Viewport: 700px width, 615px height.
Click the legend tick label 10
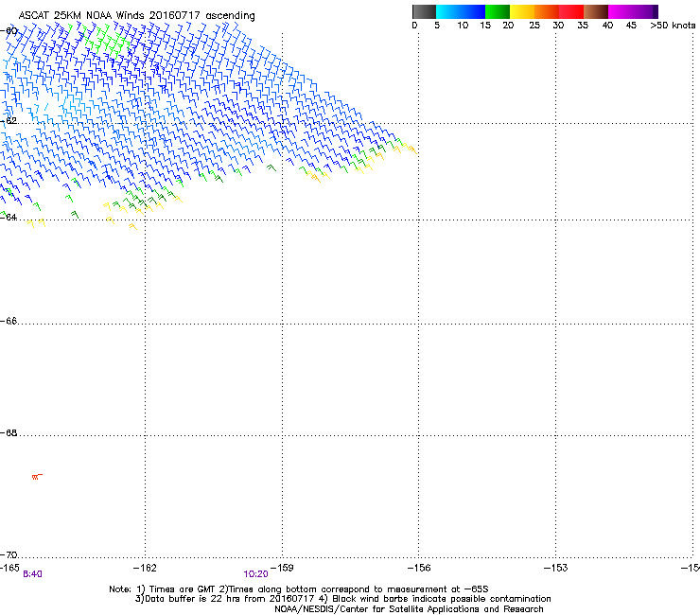(x=463, y=26)
